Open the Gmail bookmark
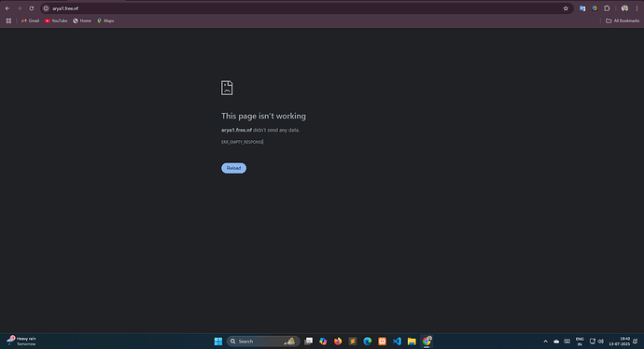Image resolution: width=644 pixels, height=349 pixels. tap(31, 21)
